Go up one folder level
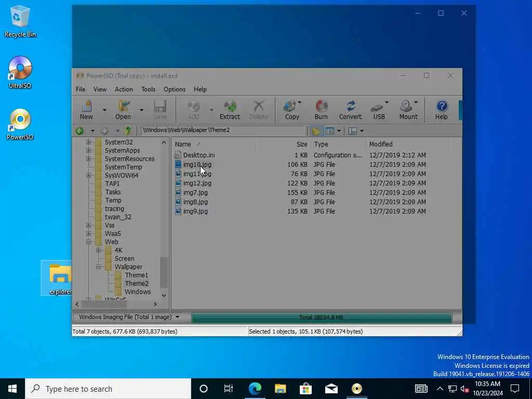The image size is (532, 399). [x=128, y=130]
